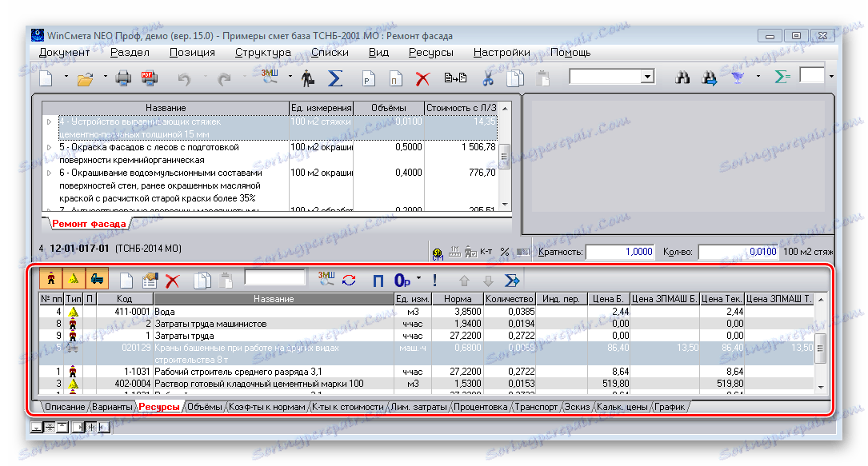Click the purple filter funnel icon
Screen dimensions: 868x466
tap(738, 78)
